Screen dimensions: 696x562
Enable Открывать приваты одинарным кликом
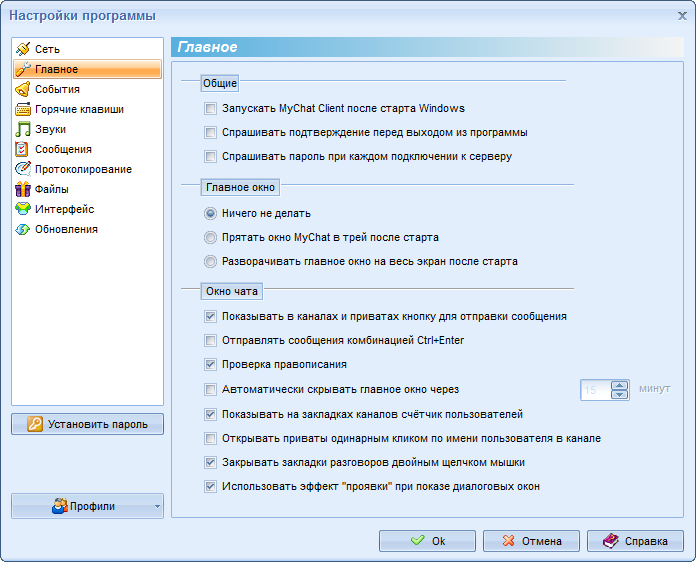pos(210,438)
